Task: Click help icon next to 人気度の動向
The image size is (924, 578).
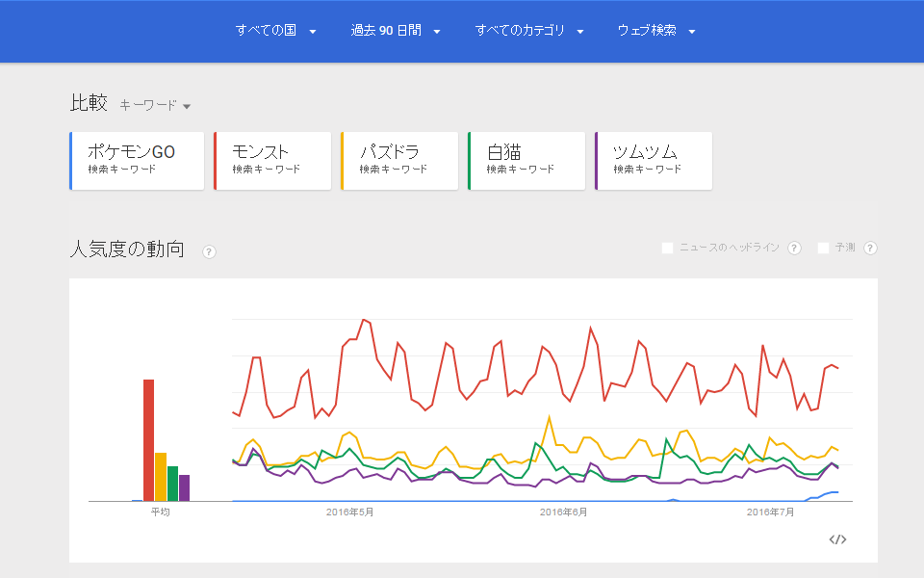Action: click(209, 251)
